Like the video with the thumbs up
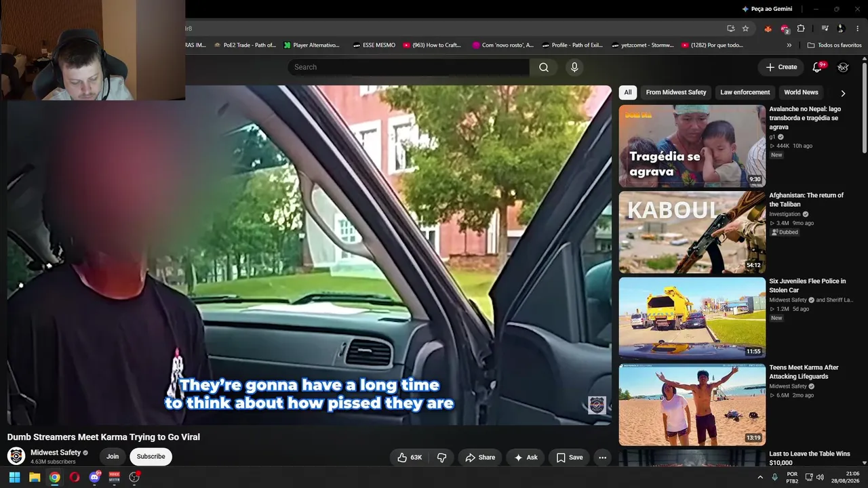Viewport: 868px width, 488px height. pos(410,457)
